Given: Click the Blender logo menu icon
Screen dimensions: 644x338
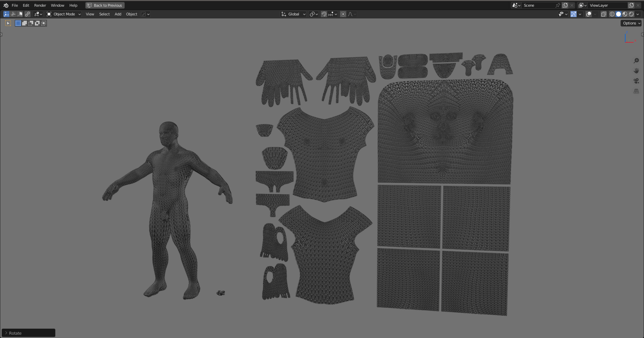Looking at the screenshot, I should tap(6, 5).
